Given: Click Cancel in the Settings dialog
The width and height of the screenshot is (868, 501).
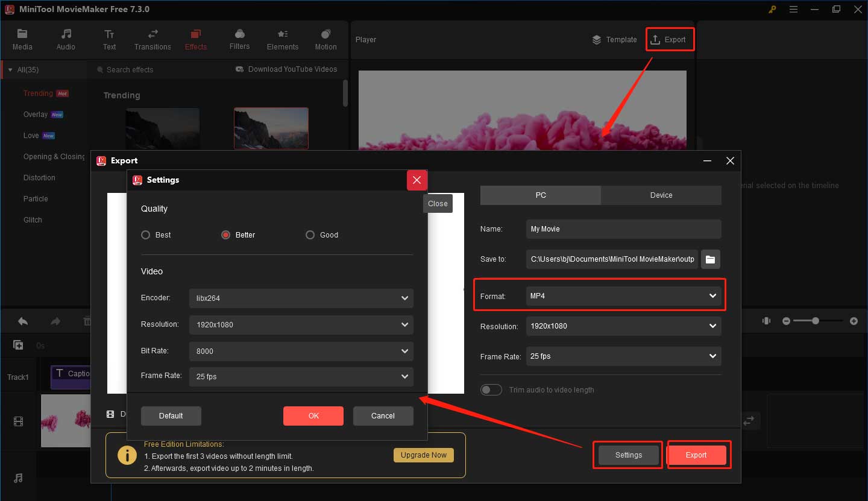Looking at the screenshot, I should [383, 416].
